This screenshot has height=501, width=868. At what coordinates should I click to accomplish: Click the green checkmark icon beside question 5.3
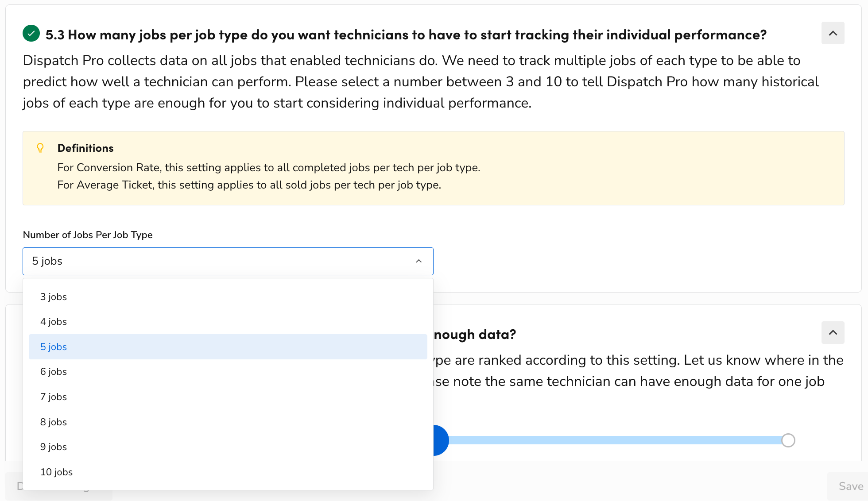coord(31,33)
